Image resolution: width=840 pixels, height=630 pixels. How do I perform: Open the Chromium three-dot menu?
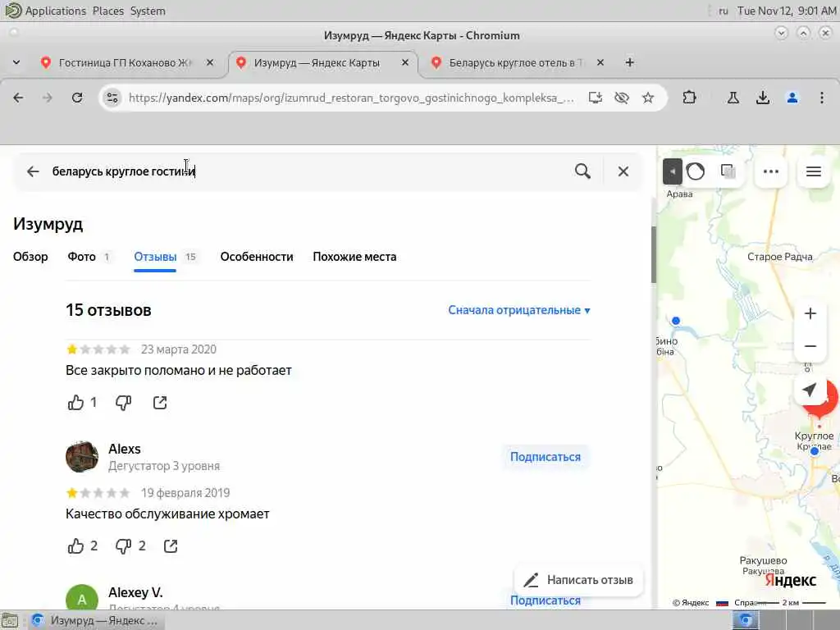point(822,98)
